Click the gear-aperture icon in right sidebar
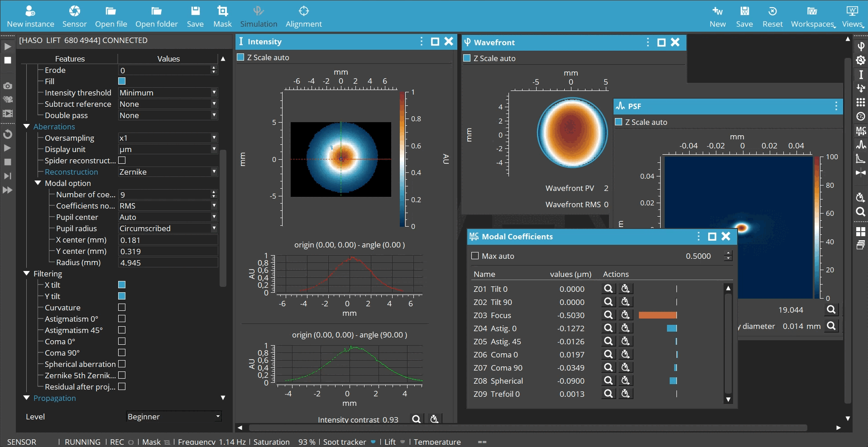Viewport: 868px width, 447px height. point(861,60)
